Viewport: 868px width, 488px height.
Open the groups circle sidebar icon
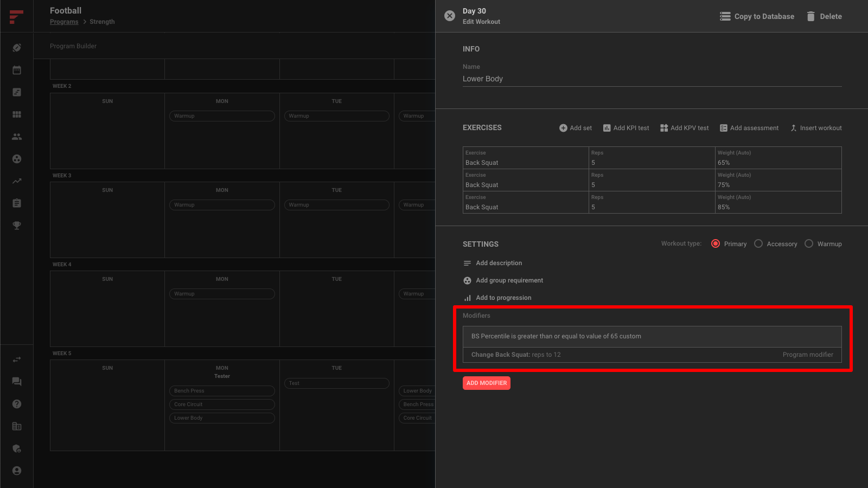coord(17,159)
